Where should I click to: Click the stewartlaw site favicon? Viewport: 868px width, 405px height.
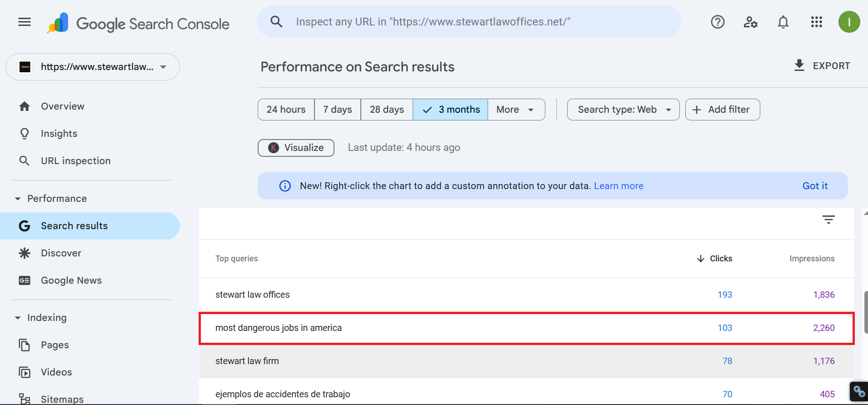coord(25,67)
